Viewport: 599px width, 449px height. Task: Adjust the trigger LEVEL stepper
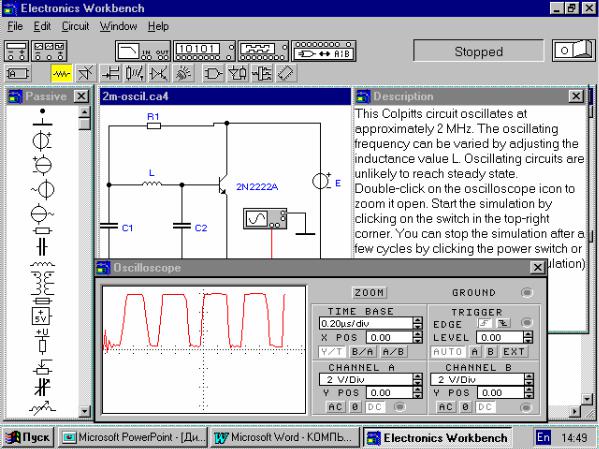tap(528, 337)
